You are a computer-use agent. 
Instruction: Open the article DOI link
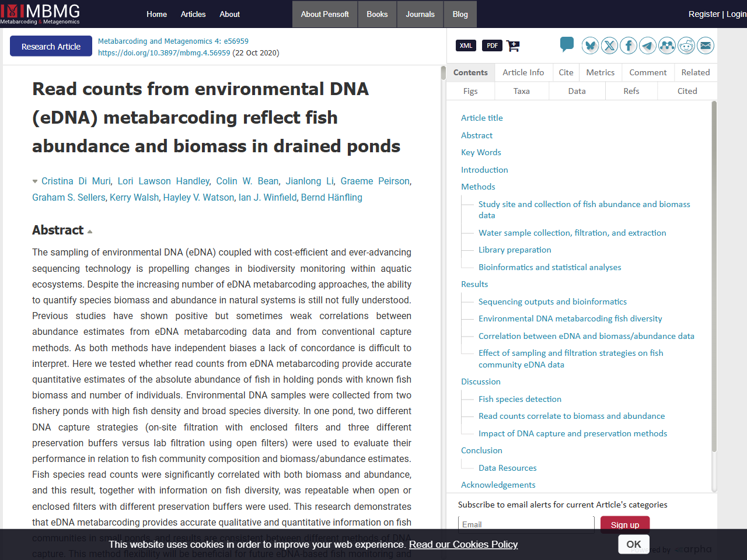(x=164, y=53)
